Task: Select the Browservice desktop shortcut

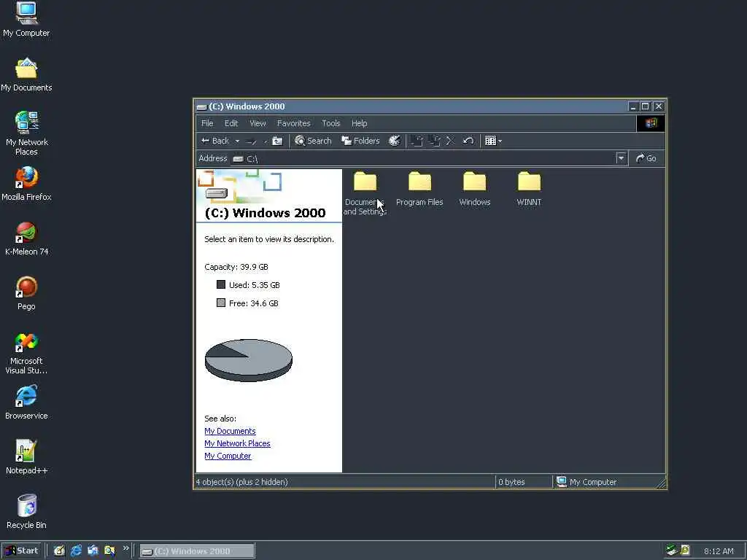Action: [27, 402]
